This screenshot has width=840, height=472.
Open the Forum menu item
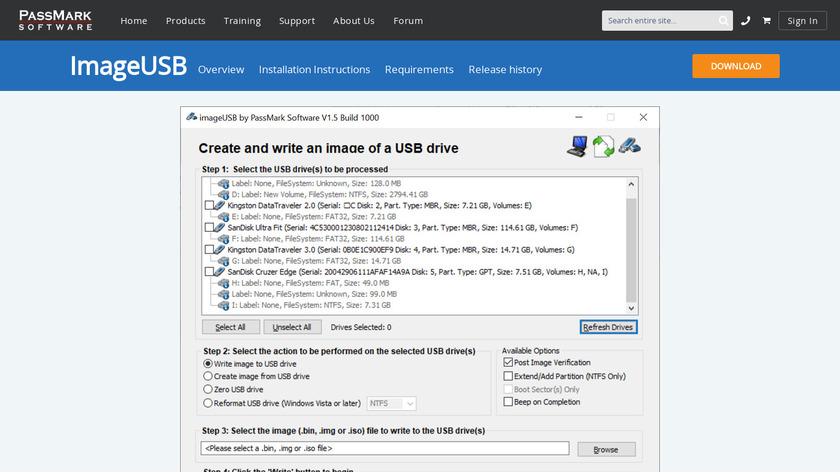tap(408, 20)
